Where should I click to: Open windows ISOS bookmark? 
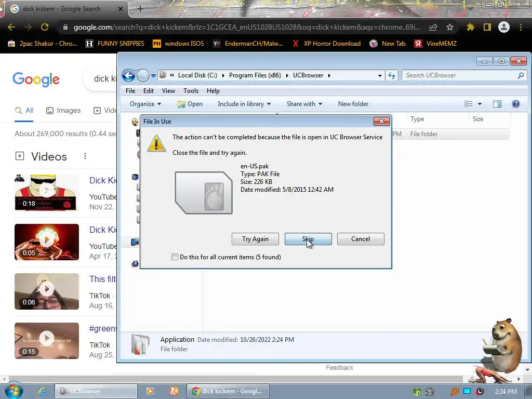(179, 44)
